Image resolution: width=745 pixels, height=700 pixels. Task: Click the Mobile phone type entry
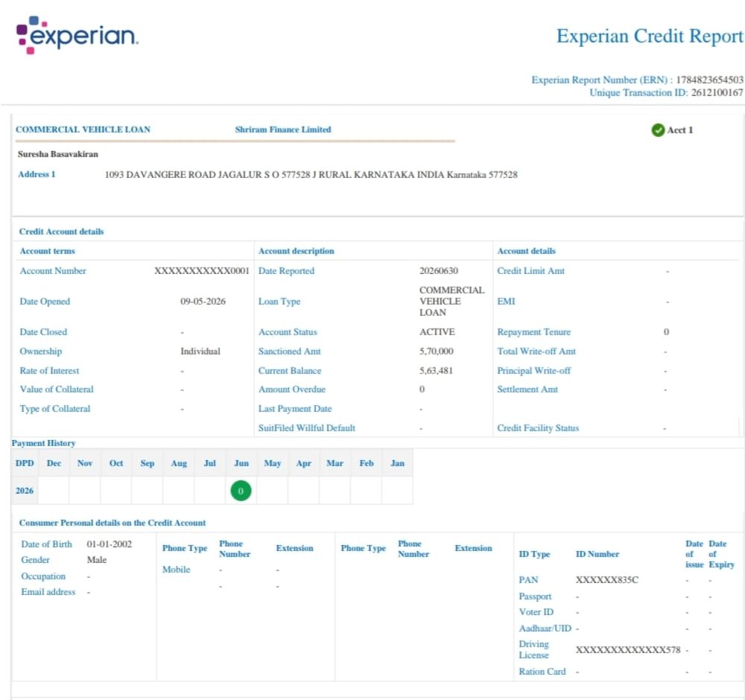176,570
